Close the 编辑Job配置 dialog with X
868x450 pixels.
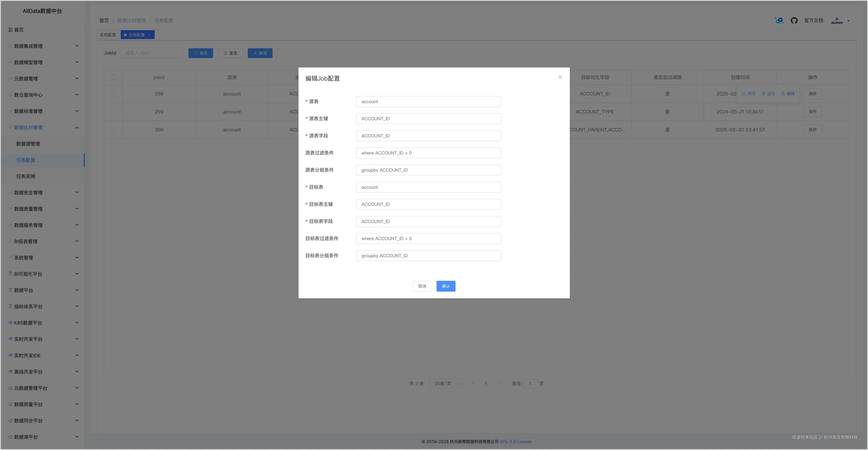(560, 77)
